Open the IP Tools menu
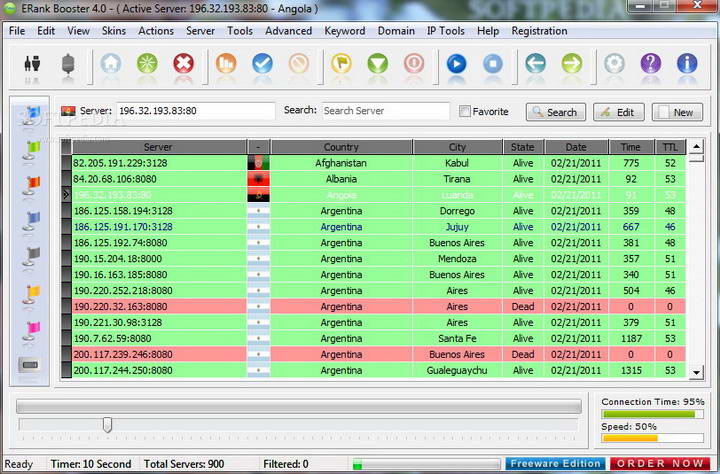The width and height of the screenshot is (720, 474). coord(445,31)
